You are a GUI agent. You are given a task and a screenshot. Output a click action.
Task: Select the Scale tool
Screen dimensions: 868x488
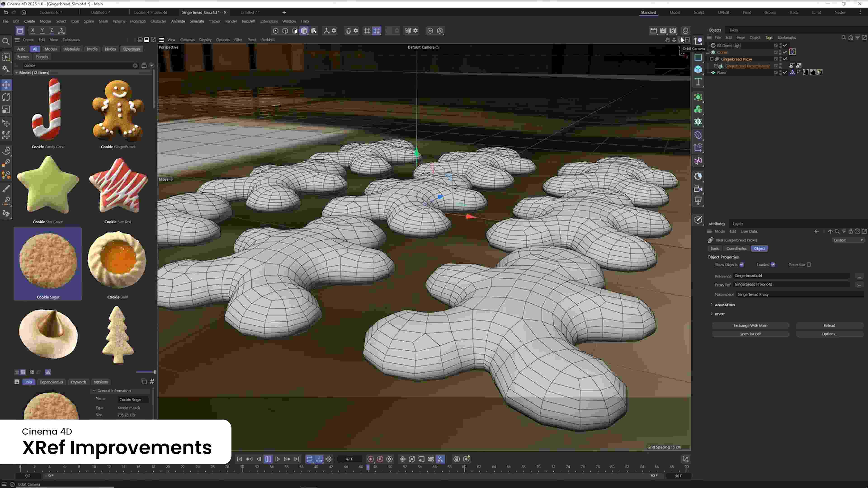pos(6,109)
